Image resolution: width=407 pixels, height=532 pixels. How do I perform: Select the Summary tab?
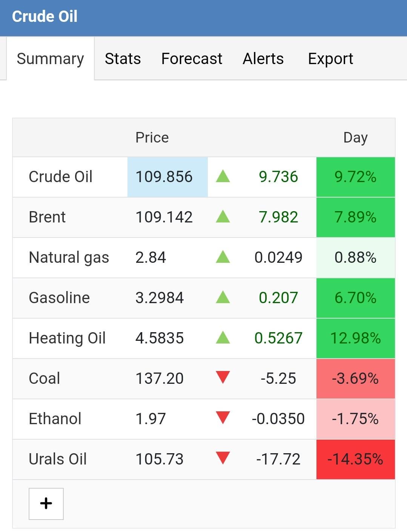(50, 59)
